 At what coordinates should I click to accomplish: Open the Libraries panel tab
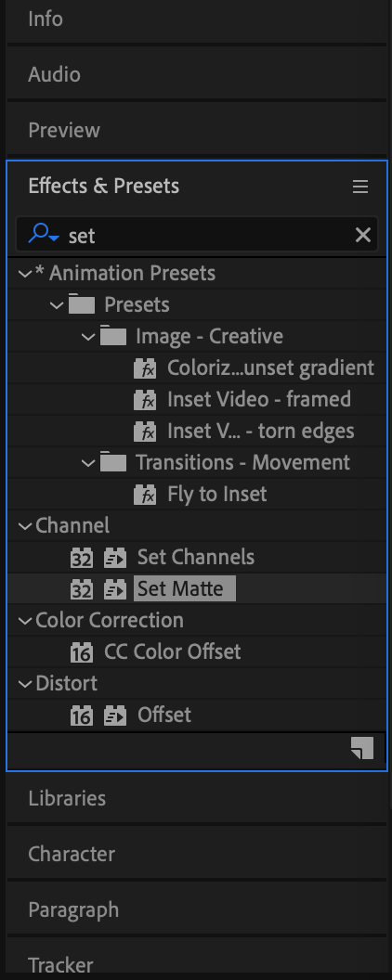[x=67, y=798]
